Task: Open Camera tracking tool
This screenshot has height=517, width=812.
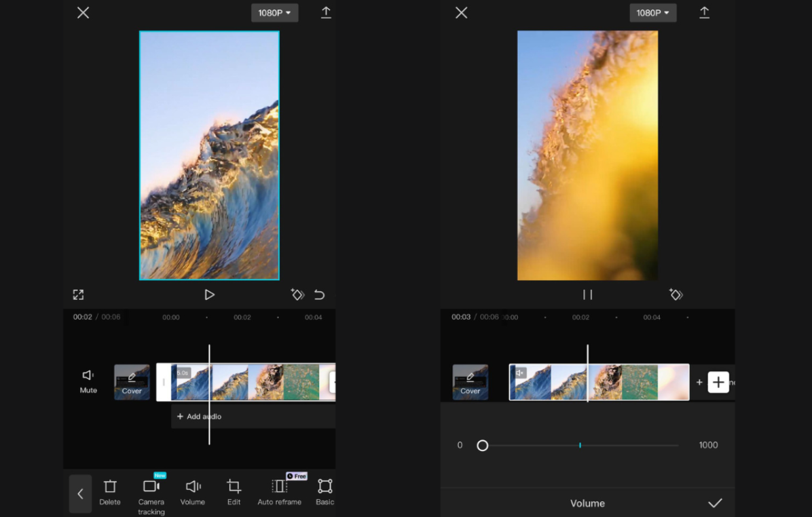Action: (151, 496)
